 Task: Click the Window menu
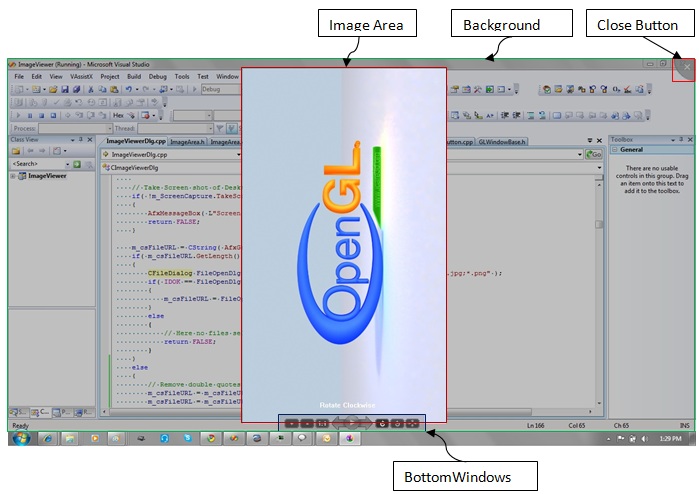pos(227,77)
